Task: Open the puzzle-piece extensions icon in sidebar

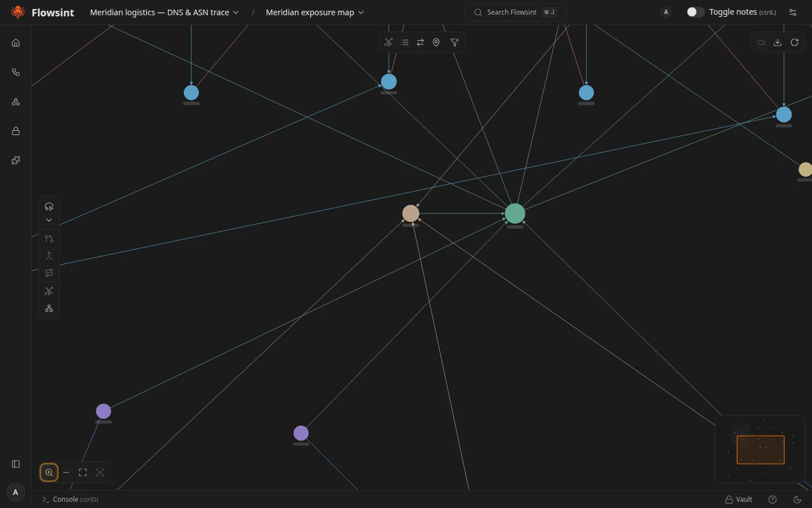Action: [16, 160]
